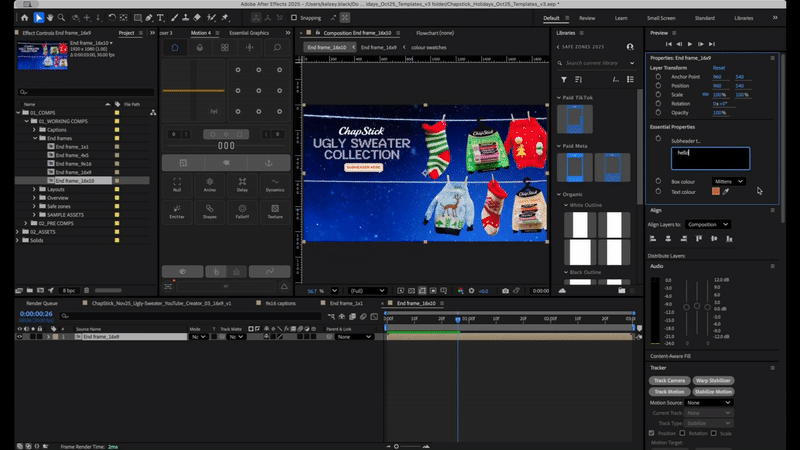Switch to Essential Graphics tab

point(249,33)
